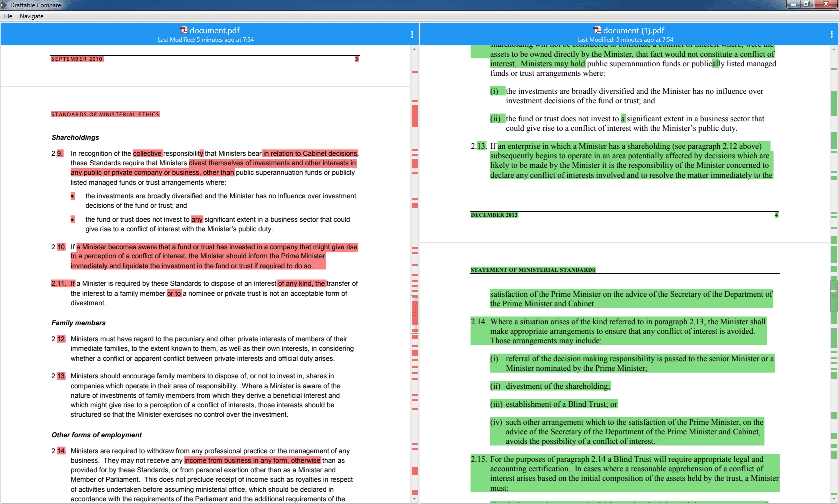Click highlighted '2.11. If' in left document
Image resolution: width=839 pixels, height=504 pixels.
63,283
